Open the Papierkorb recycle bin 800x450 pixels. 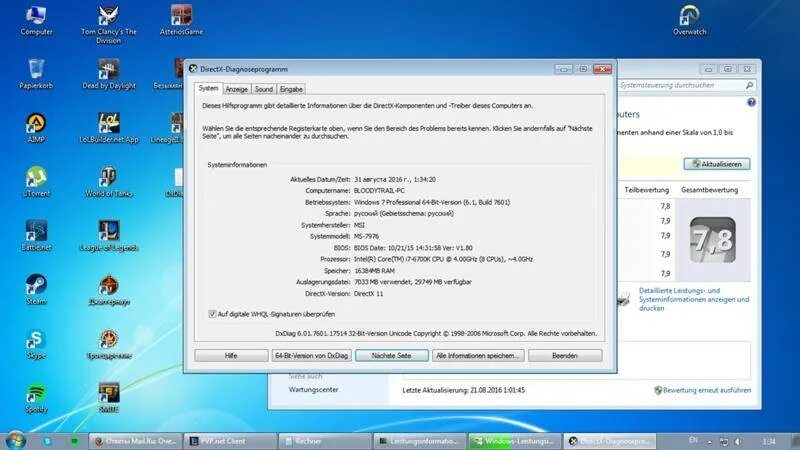36,74
